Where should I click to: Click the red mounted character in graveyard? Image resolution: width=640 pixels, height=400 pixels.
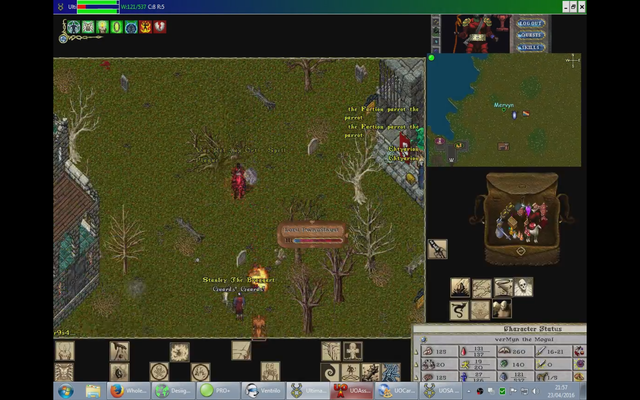coord(239,181)
